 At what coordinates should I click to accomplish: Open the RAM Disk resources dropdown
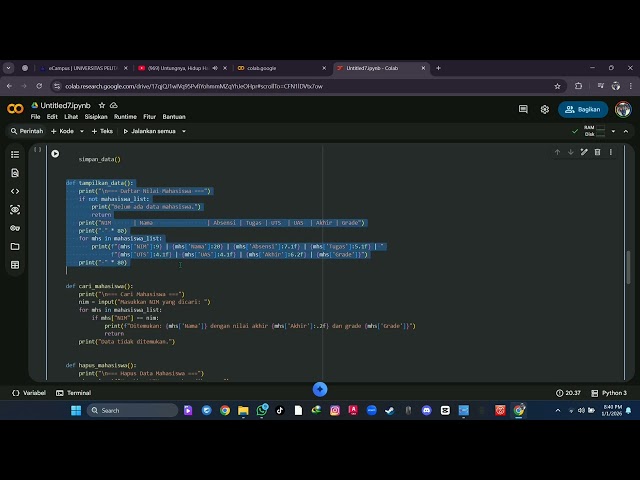[613, 131]
